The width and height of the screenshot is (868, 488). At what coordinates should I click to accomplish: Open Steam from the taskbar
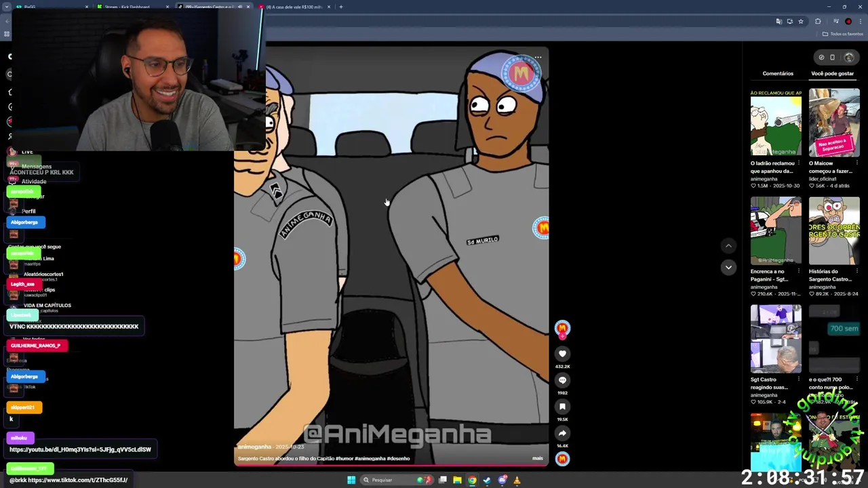(x=487, y=480)
